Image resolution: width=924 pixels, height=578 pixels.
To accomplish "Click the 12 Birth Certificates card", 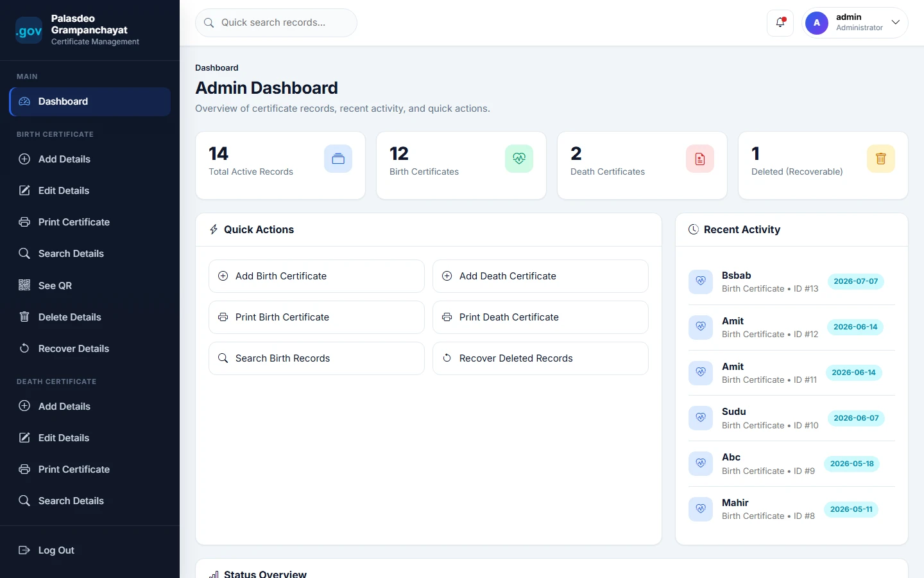I will pos(461,166).
